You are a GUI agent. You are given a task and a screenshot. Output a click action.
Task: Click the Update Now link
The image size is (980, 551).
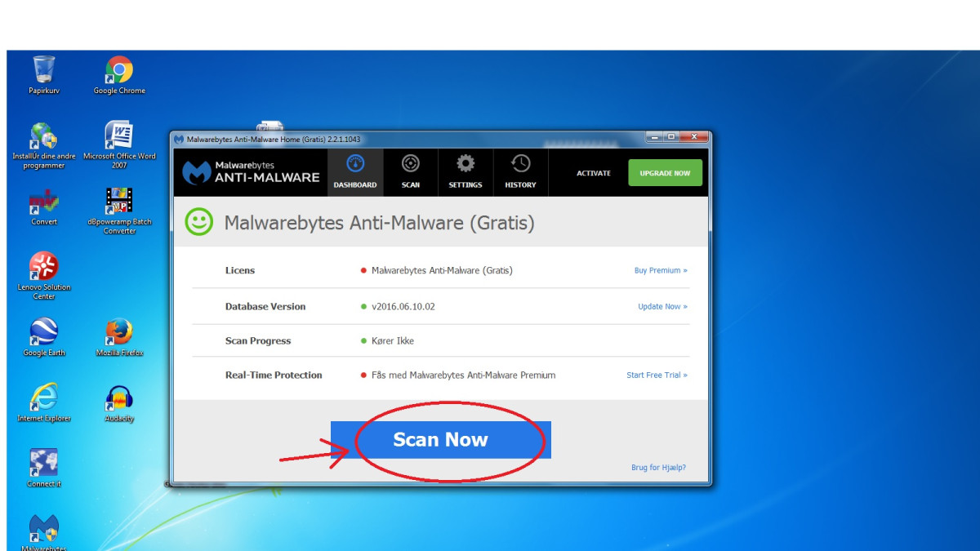(x=662, y=307)
